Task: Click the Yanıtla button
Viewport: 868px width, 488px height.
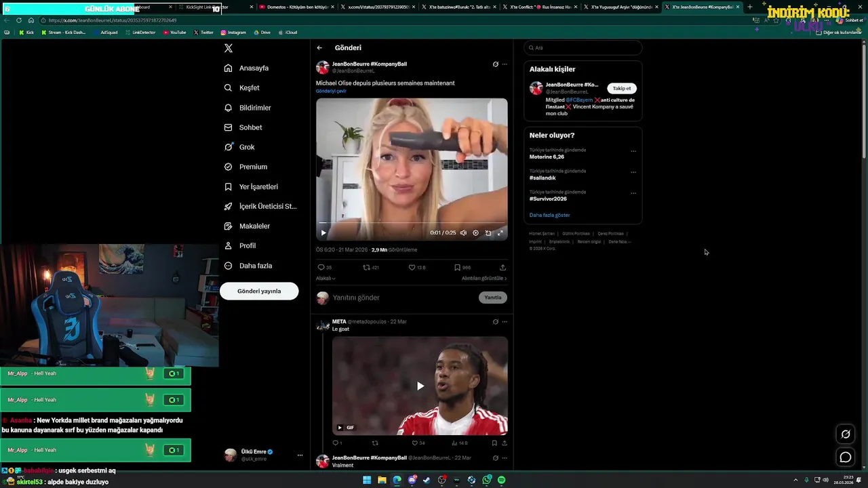Action: tap(493, 298)
